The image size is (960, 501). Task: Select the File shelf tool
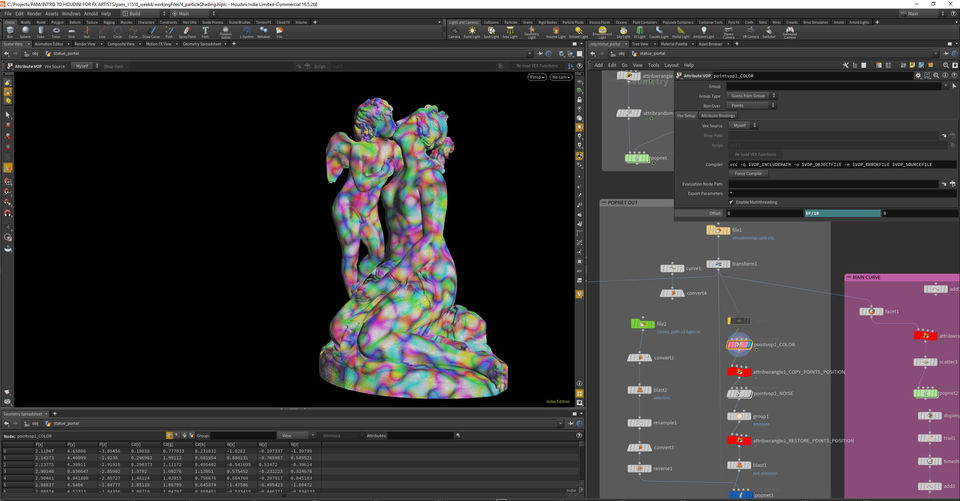click(279, 31)
